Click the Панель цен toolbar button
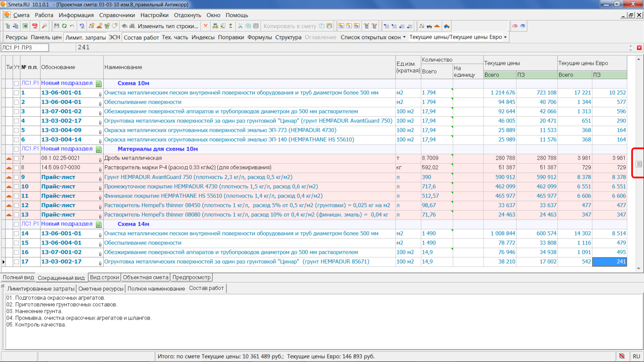Screen dimensions: 644x362 [46, 37]
